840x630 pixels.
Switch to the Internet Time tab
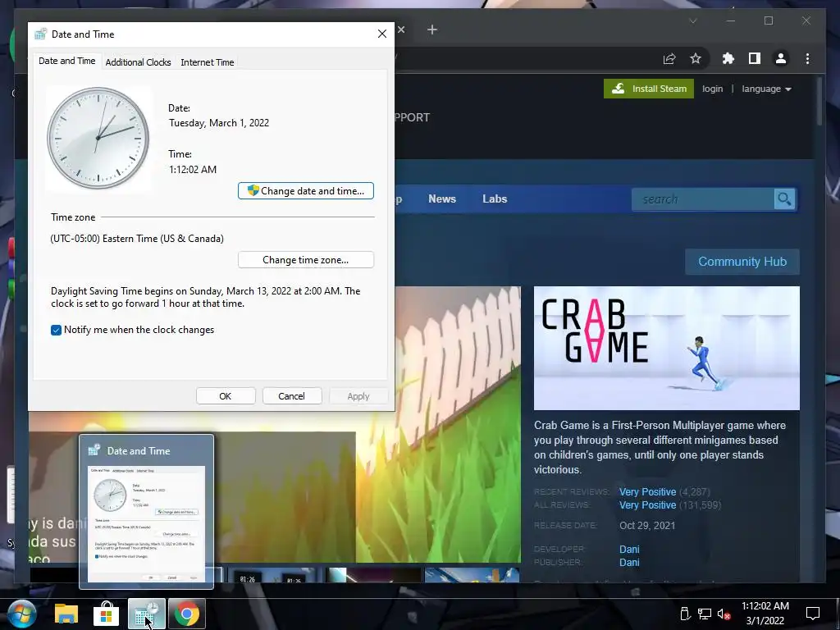(208, 62)
